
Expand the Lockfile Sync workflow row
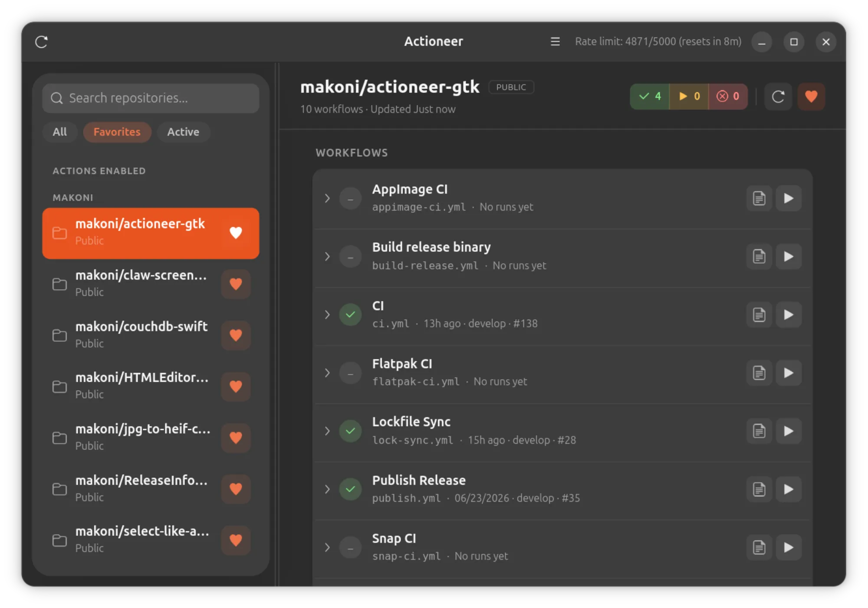point(327,431)
